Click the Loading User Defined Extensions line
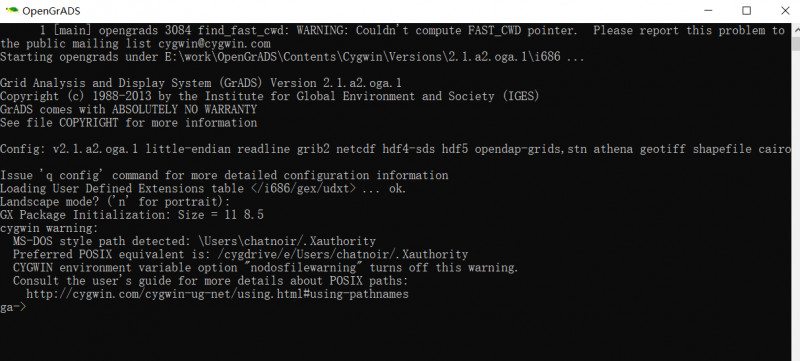Image resolution: width=800 pixels, height=361 pixels. pyautogui.click(x=203, y=189)
